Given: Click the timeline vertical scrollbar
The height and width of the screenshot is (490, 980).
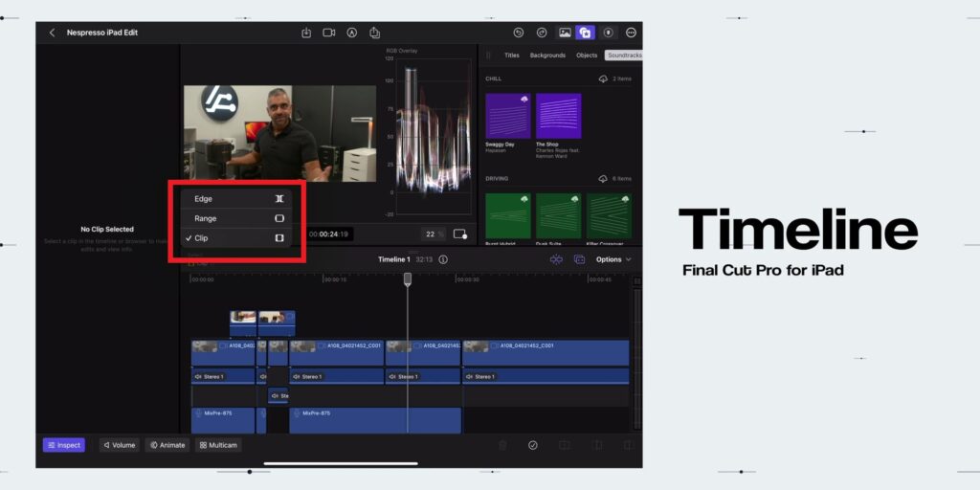Looking at the screenshot, I should 636,359.
